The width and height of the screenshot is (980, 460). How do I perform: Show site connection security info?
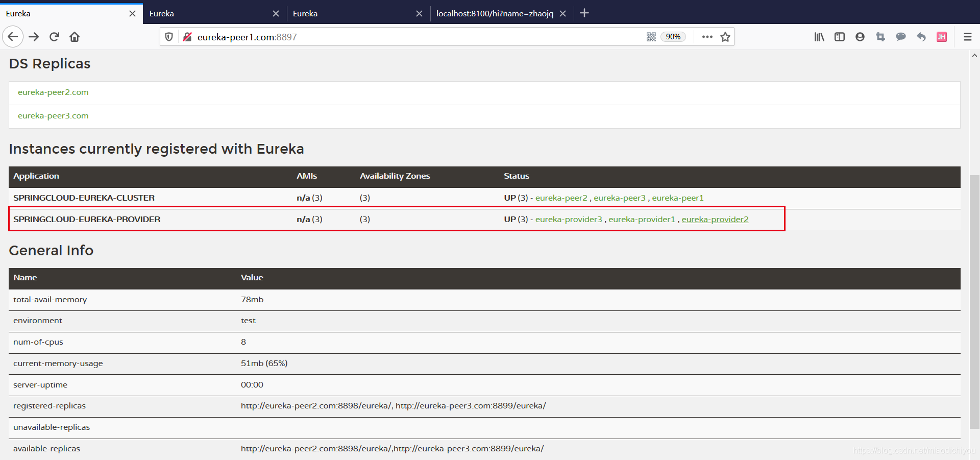coord(187,37)
